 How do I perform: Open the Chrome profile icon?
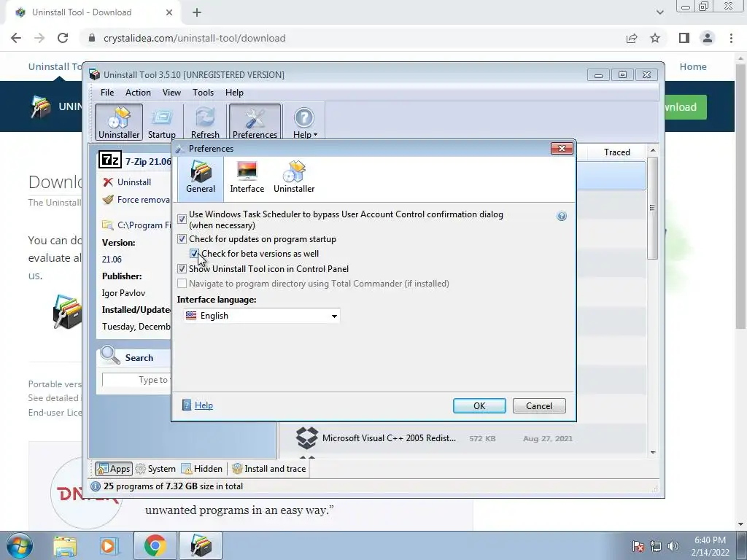coord(708,38)
